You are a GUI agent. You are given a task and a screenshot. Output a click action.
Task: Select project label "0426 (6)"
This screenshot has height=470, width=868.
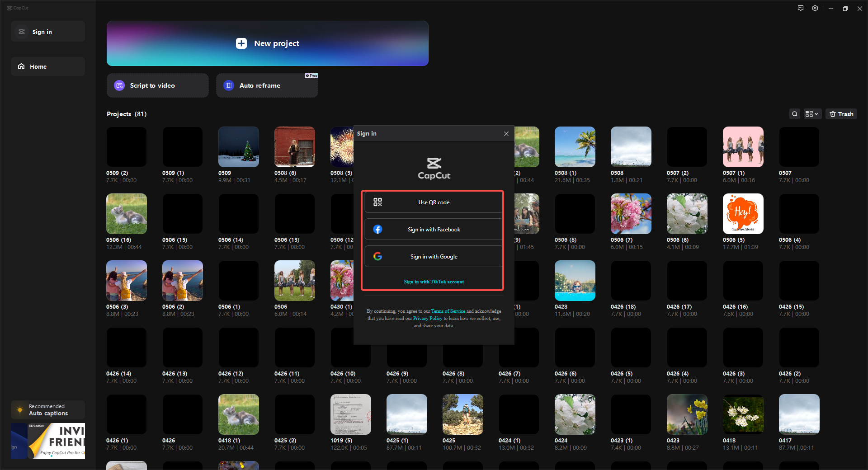(x=566, y=374)
